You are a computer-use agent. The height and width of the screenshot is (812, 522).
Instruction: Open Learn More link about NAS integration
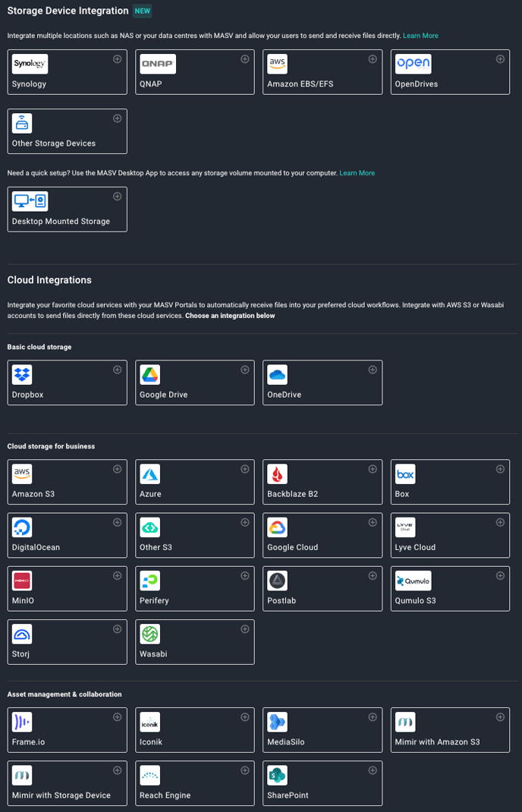tap(420, 36)
